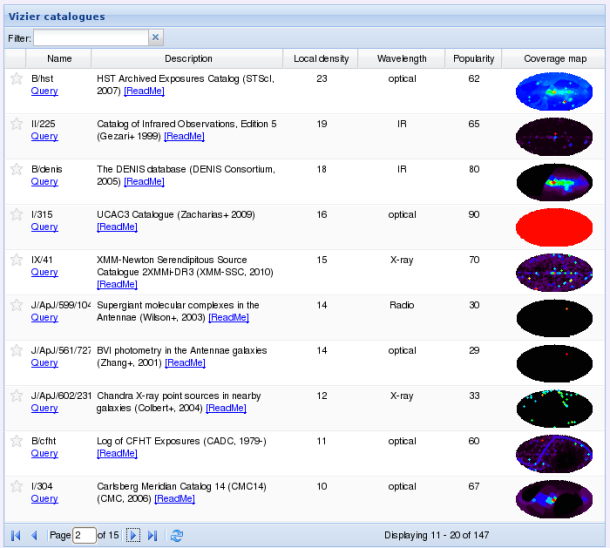Select popularity value 90 for UCAC3
The width and height of the screenshot is (610, 548).
pos(474,215)
